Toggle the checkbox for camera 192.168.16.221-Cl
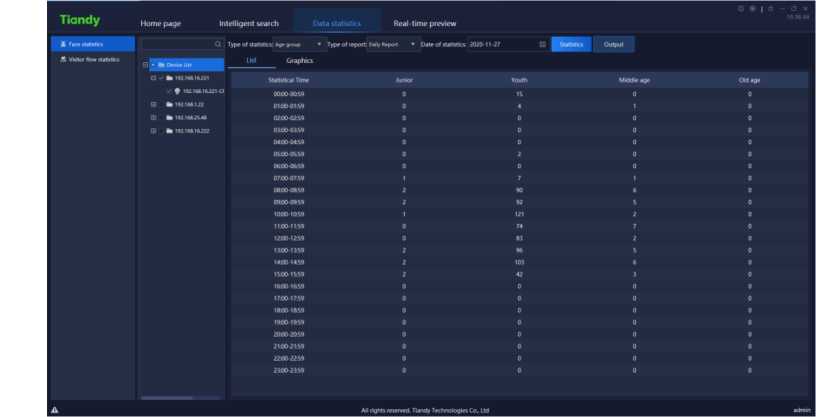The width and height of the screenshot is (816, 417). 169,91
